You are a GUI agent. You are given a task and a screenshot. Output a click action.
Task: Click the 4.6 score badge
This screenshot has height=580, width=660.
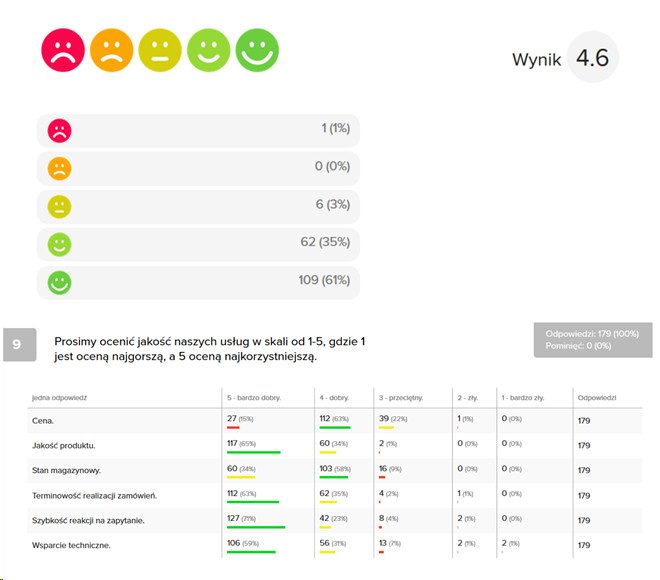tap(592, 58)
